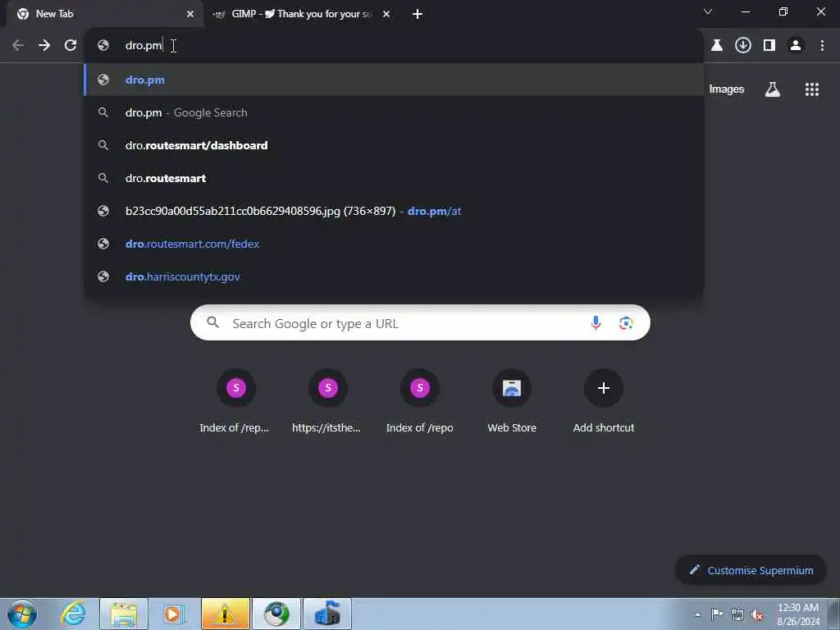Go forward with the forward arrow

coord(44,46)
